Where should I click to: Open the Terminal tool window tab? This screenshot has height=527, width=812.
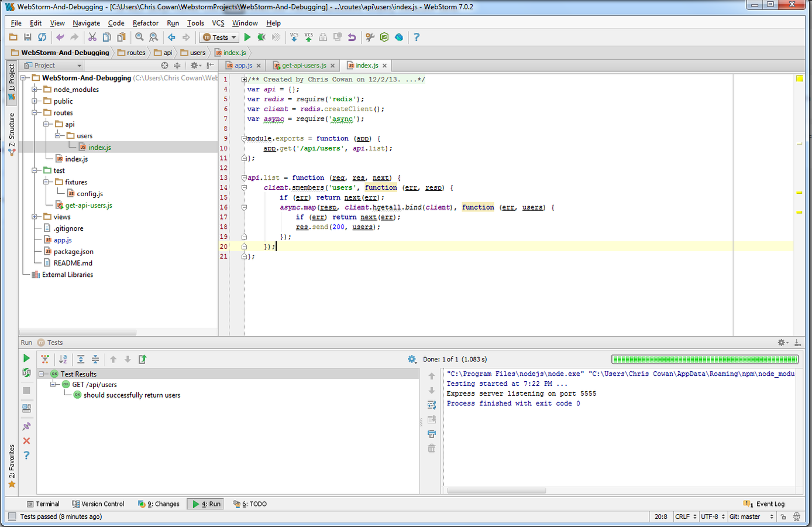[x=43, y=504]
